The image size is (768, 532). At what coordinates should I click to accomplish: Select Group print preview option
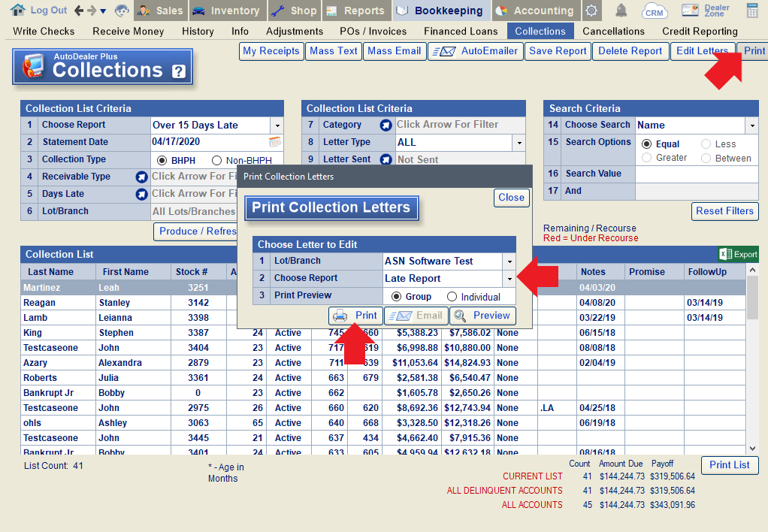click(397, 297)
